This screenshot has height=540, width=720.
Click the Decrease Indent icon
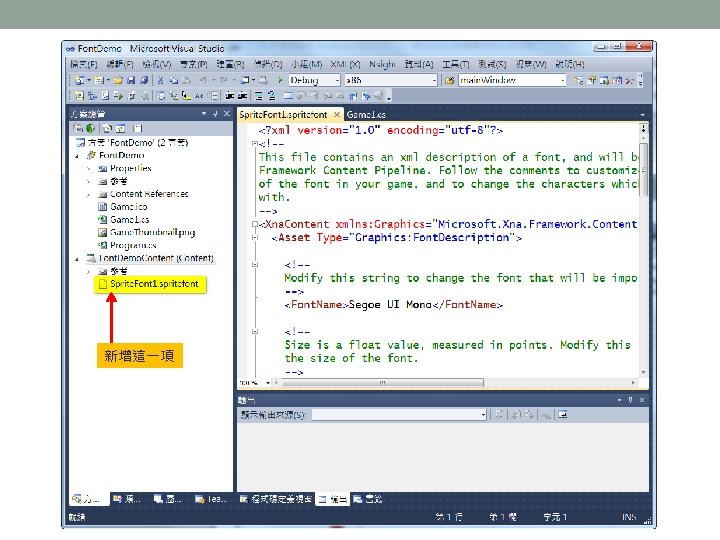coord(230,96)
